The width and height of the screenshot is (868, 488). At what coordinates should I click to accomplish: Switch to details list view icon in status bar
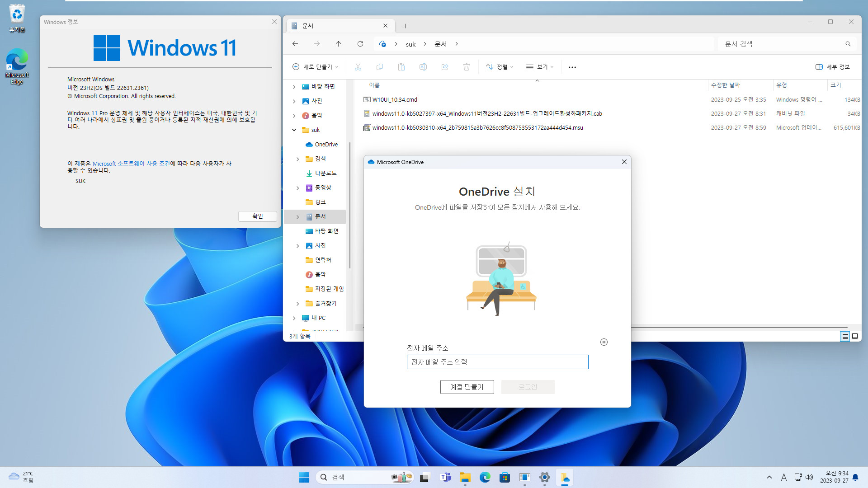coord(844,336)
